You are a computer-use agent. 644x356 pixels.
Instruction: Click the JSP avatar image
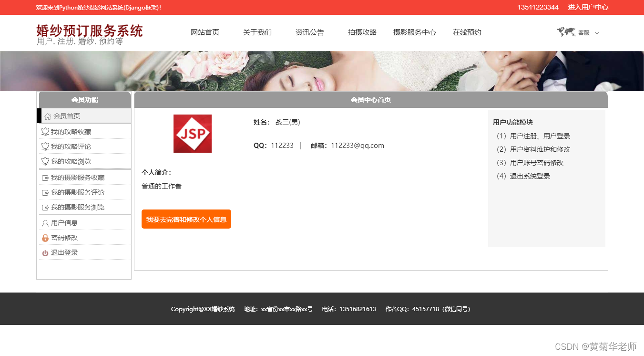[x=193, y=134]
